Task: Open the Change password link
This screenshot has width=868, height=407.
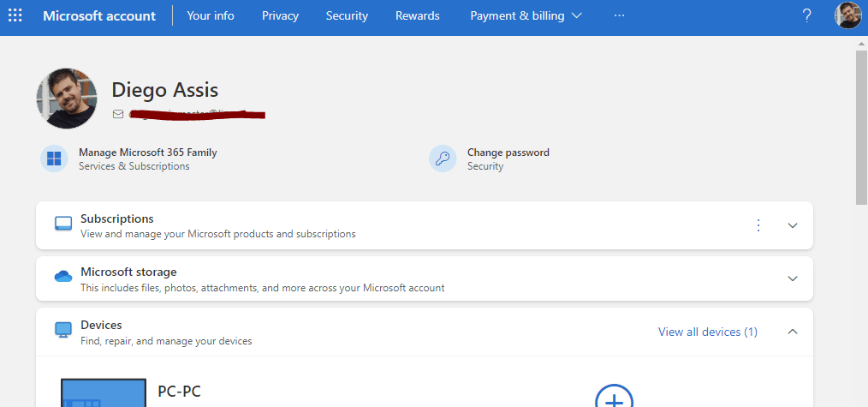Action: pyautogui.click(x=508, y=153)
